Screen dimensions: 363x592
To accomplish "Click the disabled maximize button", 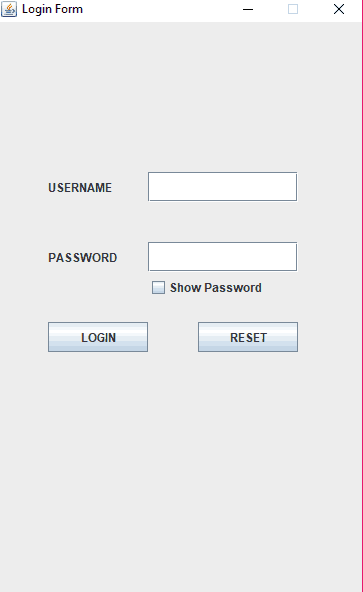I will point(293,9).
